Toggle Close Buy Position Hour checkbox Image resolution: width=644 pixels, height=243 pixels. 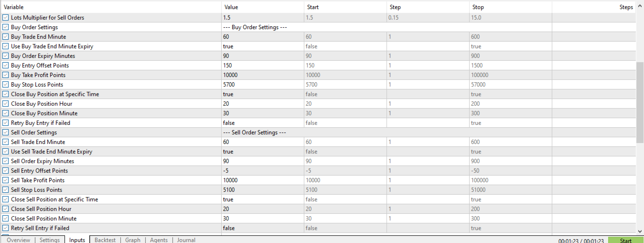pyautogui.click(x=6, y=104)
